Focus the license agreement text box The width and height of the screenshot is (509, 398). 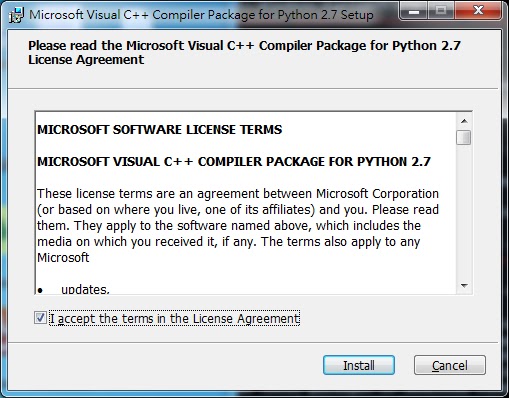click(x=245, y=203)
